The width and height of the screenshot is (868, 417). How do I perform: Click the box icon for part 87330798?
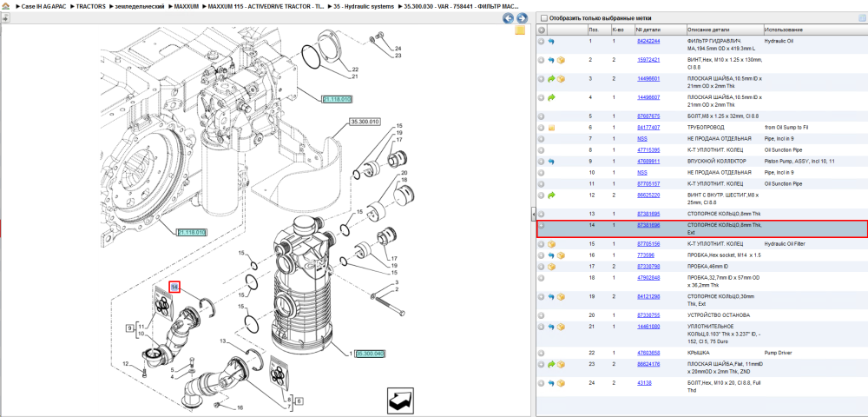click(x=551, y=267)
